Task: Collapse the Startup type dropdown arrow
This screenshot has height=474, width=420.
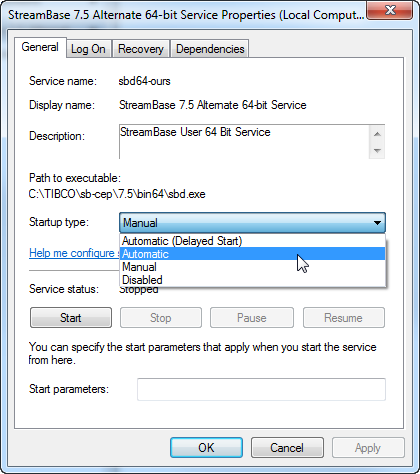Action: point(377,223)
